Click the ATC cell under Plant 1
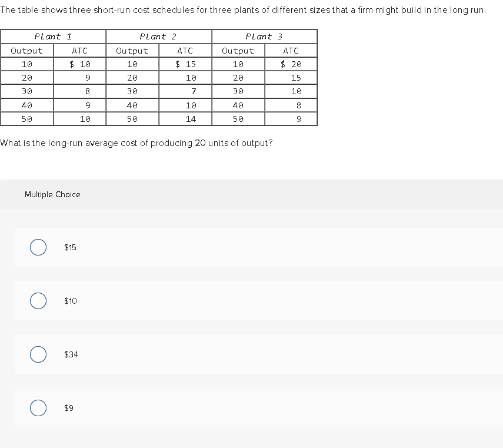The width and height of the screenshot is (503, 448). (79, 51)
